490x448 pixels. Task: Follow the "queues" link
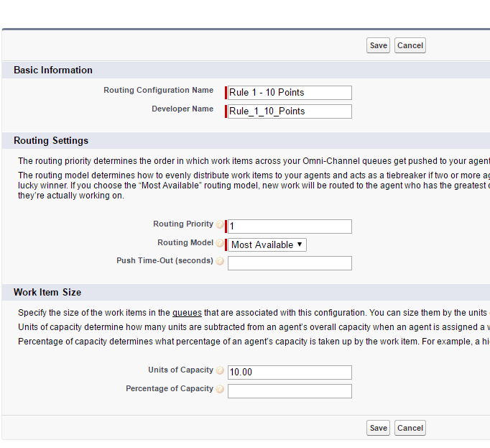coord(187,313)
